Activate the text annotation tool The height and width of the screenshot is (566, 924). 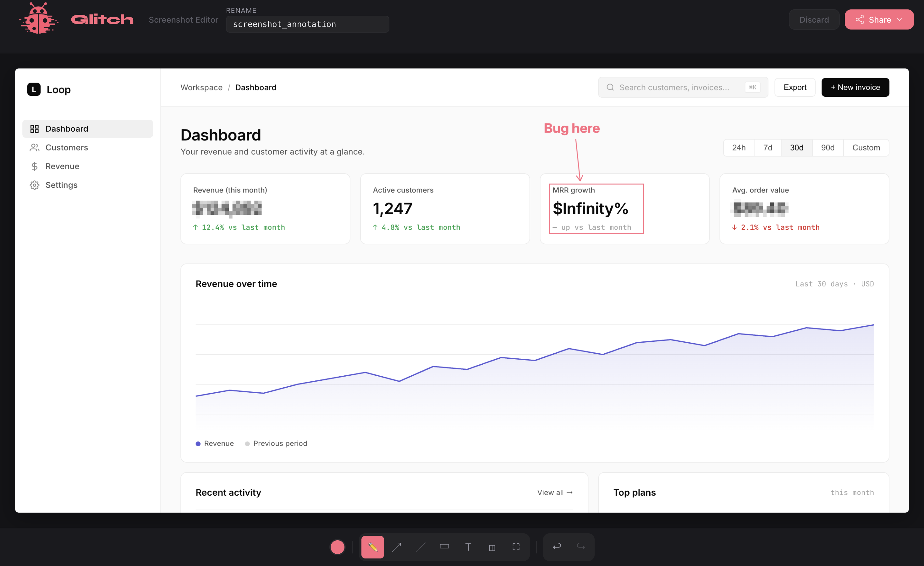(468, 547)
